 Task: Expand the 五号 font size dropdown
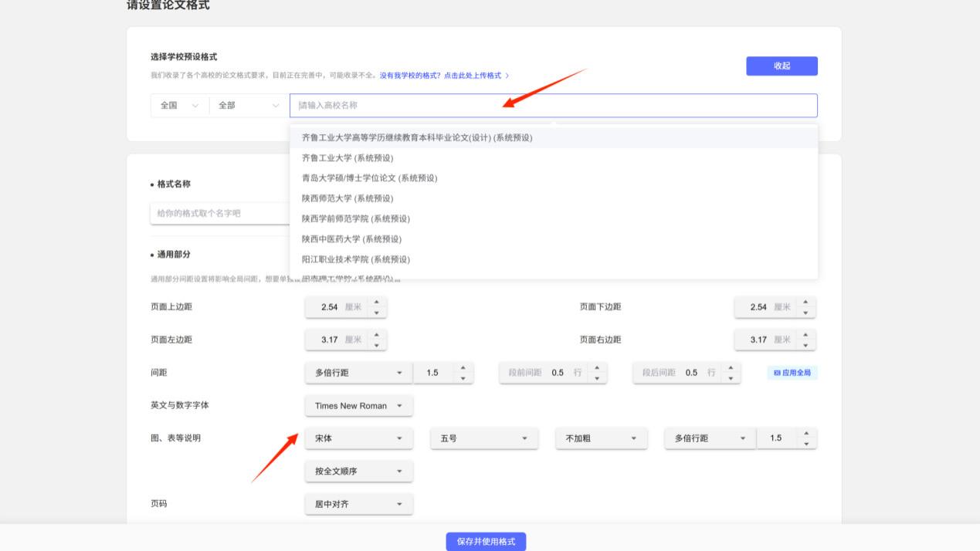point(483,438)
